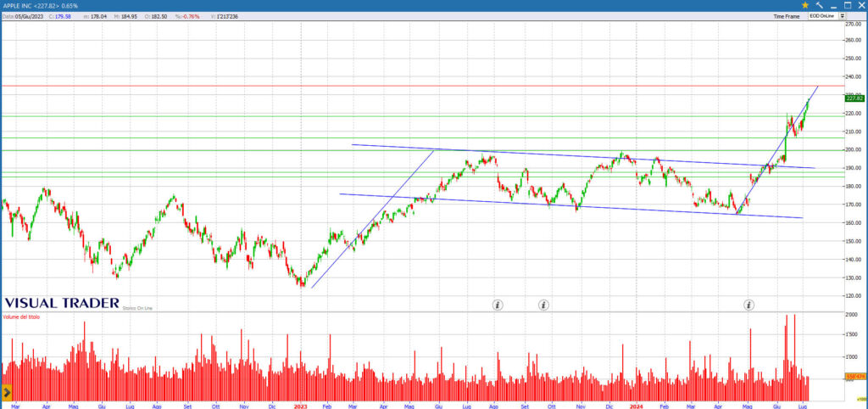868x409 pixels.
Task: Click the volume value 1'213'236
Action: click(227, 17)
